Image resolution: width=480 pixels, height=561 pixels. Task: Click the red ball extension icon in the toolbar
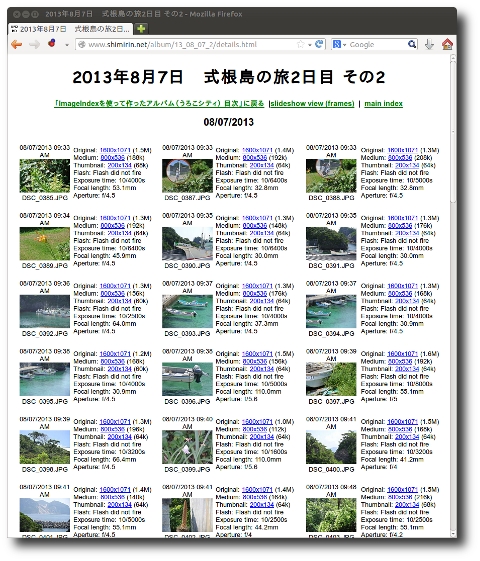(52, 43)
